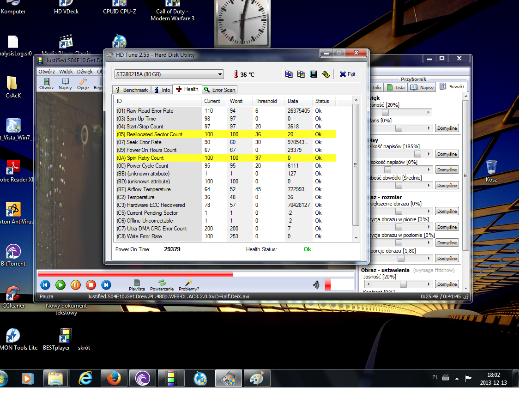Click Domyślne next to wysokość napisów
532x399 pixels.
coord(447,169)
